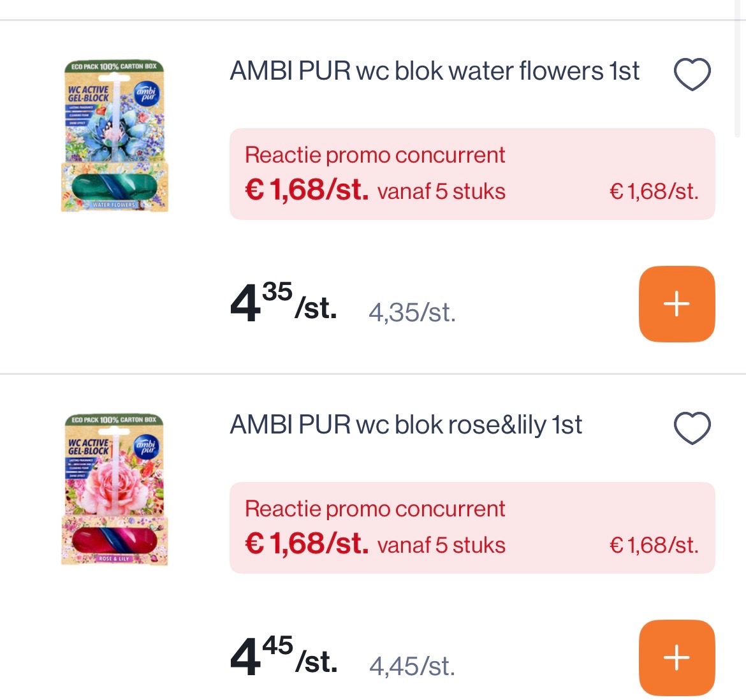
Task: Add water flowers wc blok to cart
Action: point(677,304)
